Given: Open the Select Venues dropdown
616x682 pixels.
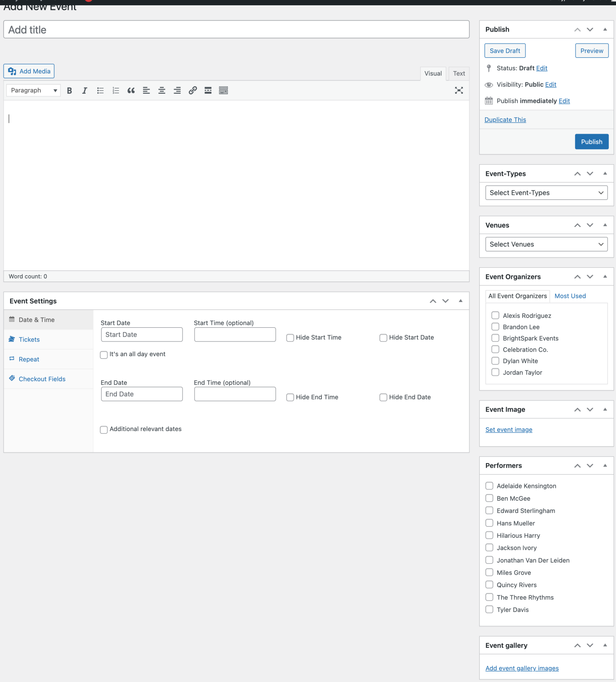Looking at the screenshot, I should 546,244.
